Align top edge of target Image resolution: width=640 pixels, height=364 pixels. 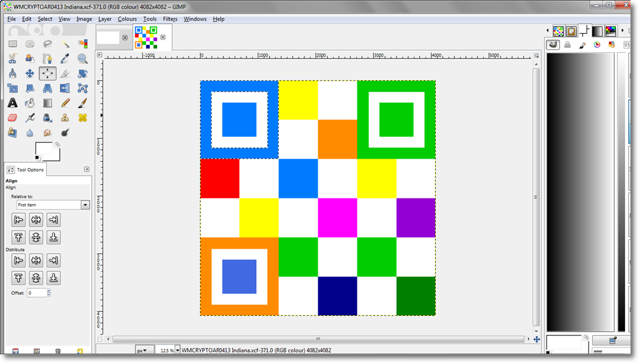tap(18, 237)
